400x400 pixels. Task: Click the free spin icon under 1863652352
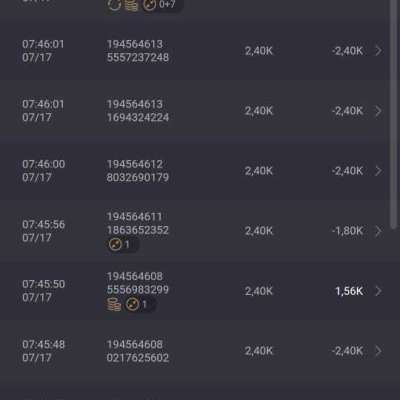(x=115, y=244)
